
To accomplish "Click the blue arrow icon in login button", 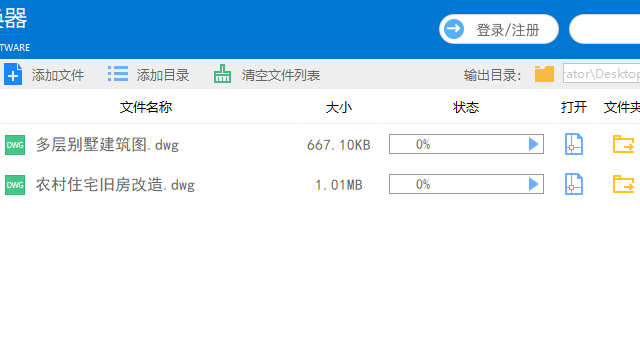I will click(x=454, y=29).
